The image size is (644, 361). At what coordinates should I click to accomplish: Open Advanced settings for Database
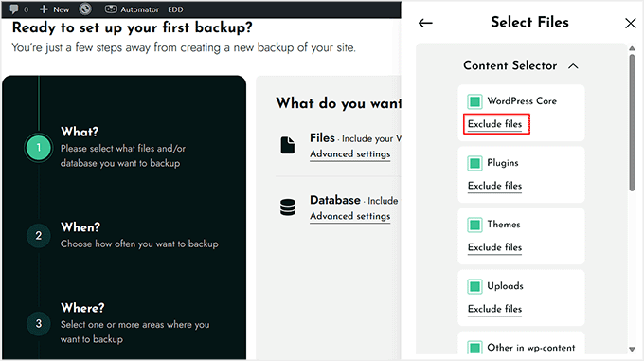(x=349, y=216)
